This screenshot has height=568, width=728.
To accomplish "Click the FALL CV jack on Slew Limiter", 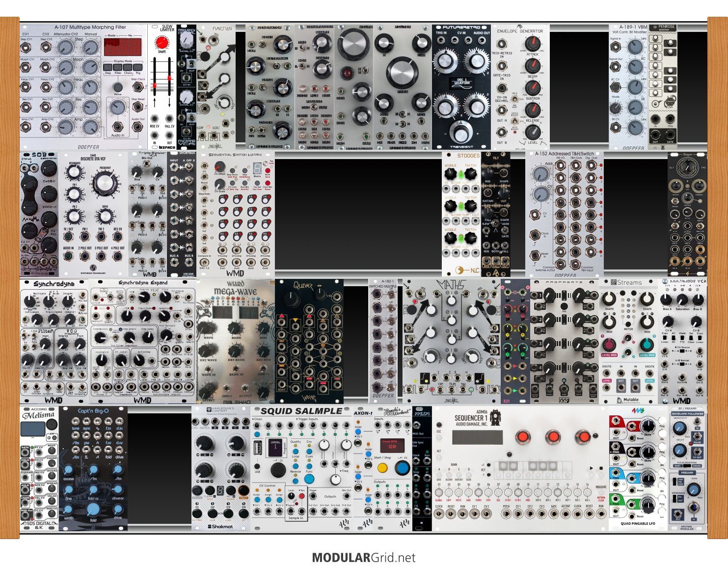I will [169, 118].
